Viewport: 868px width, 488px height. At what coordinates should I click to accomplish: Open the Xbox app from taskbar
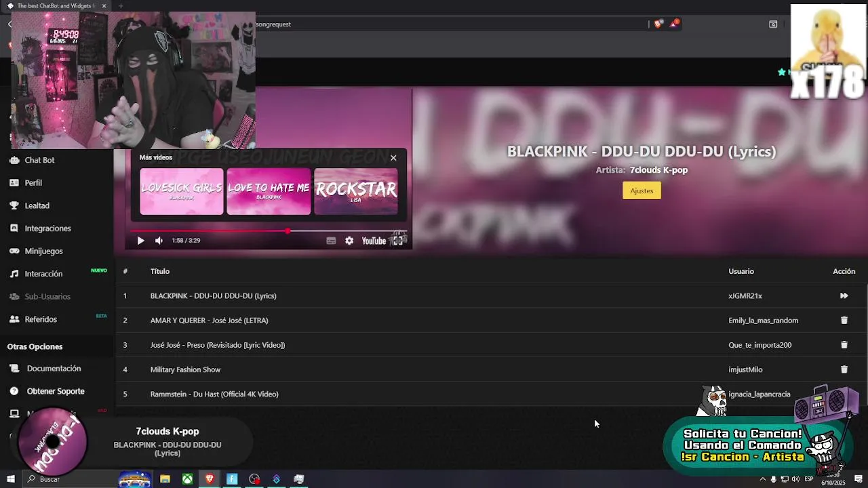click(x=187, y=479)
